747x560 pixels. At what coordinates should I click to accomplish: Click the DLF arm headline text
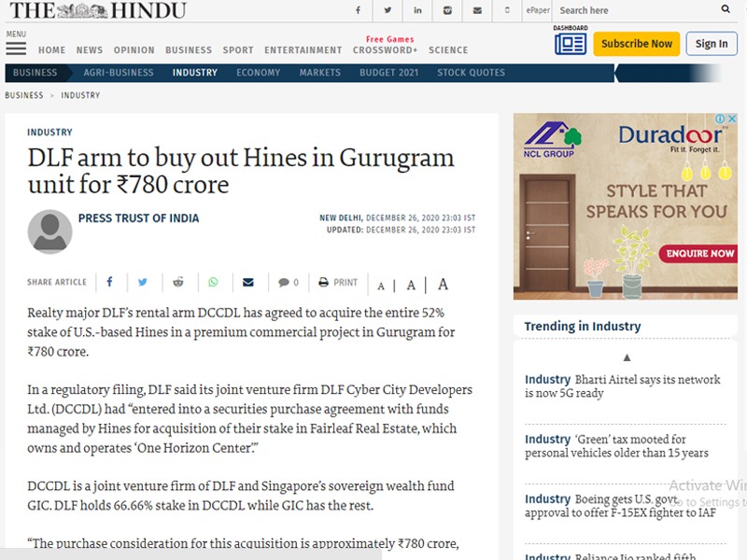point(241,171)
